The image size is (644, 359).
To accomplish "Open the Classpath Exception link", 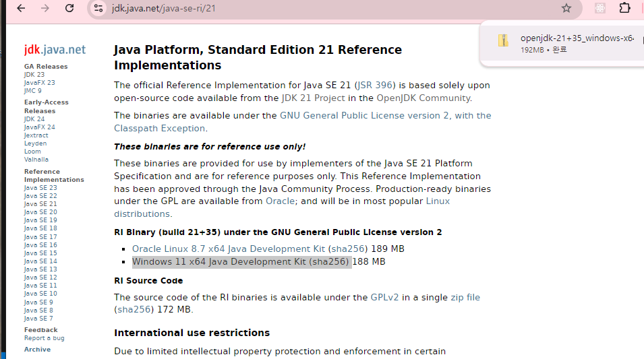I will pyautogui.click(x=159, y=129).
